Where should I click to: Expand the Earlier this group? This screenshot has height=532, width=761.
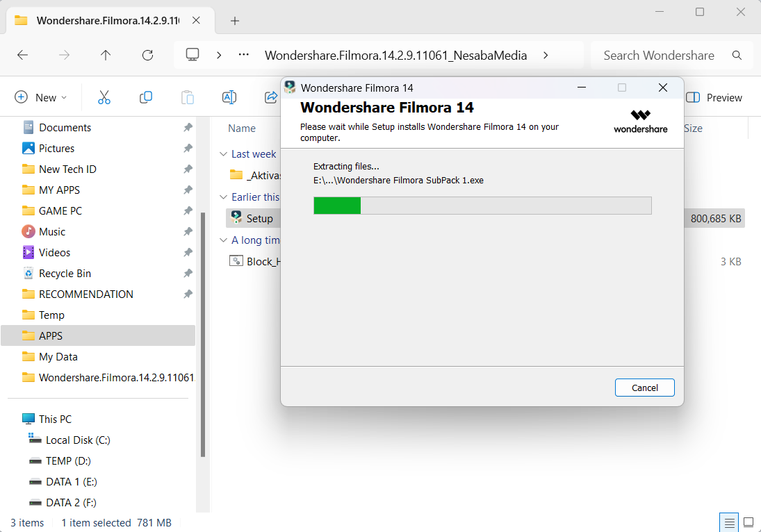tap(223, 197)
